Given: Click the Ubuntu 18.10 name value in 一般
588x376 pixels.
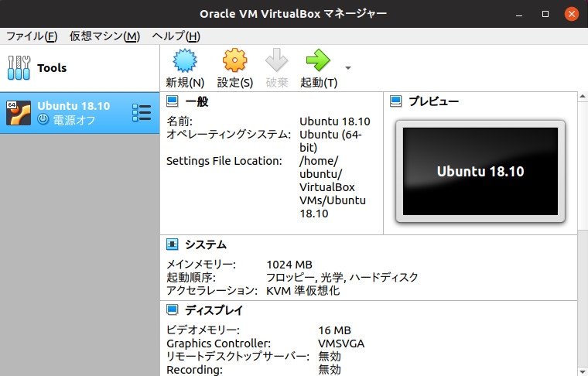Looking at the screenshot, I should [x=335, y=121].
